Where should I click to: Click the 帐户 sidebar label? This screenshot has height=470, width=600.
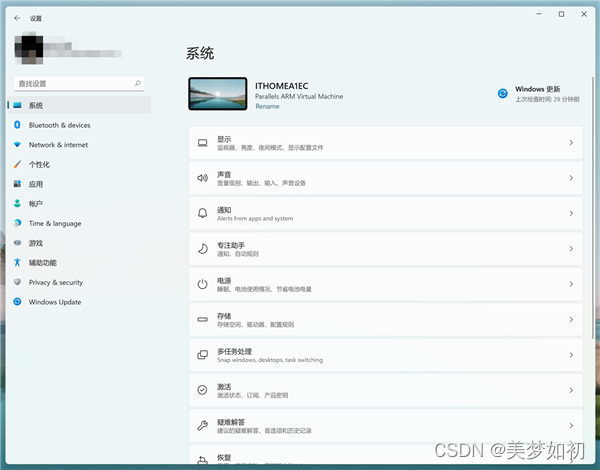(x=36, y=204)
